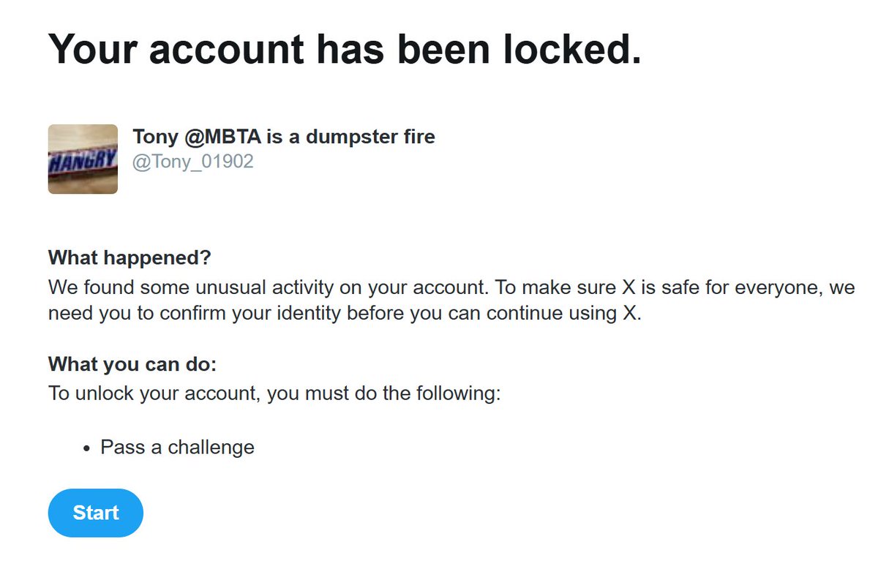Select the @Tony_01902 username handle
This screenshot has width=878, height=588.
tap(193, 162)
